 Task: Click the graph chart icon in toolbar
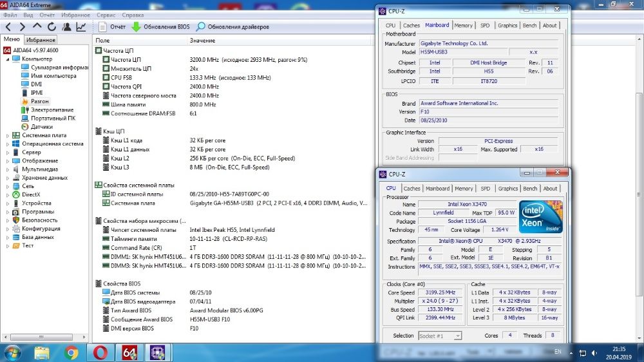(x=81, y=27)
